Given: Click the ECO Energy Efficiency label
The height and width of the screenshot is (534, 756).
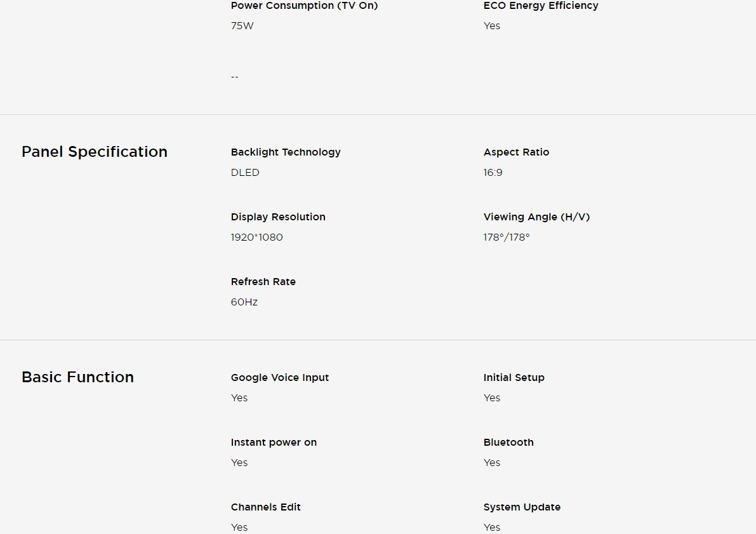Looking at the screenshot, I should [541, 6].
